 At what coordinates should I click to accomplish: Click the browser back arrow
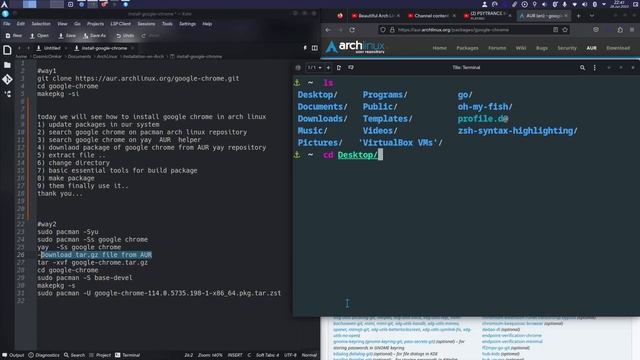pyautogui.click(x=328, y=30)
